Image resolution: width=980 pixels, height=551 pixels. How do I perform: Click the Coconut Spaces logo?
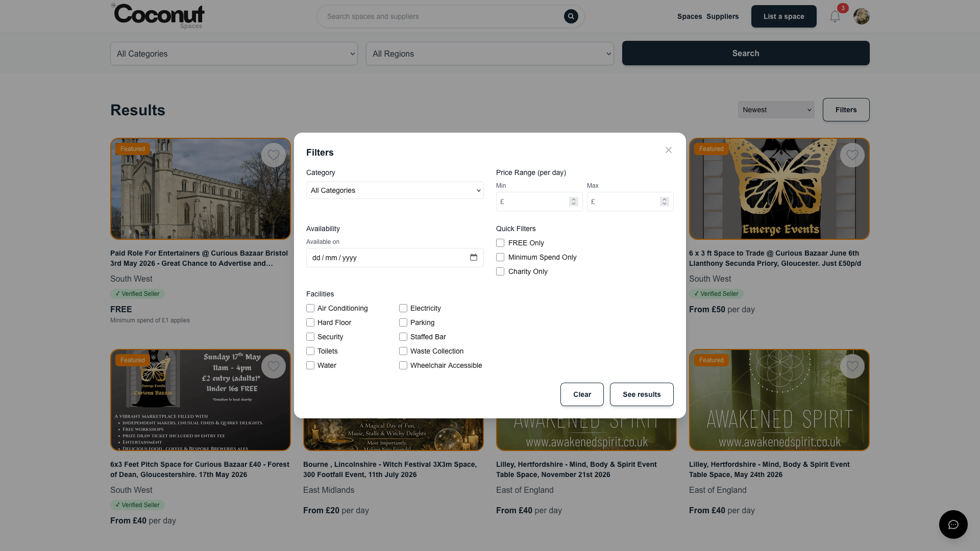[158, 16]
